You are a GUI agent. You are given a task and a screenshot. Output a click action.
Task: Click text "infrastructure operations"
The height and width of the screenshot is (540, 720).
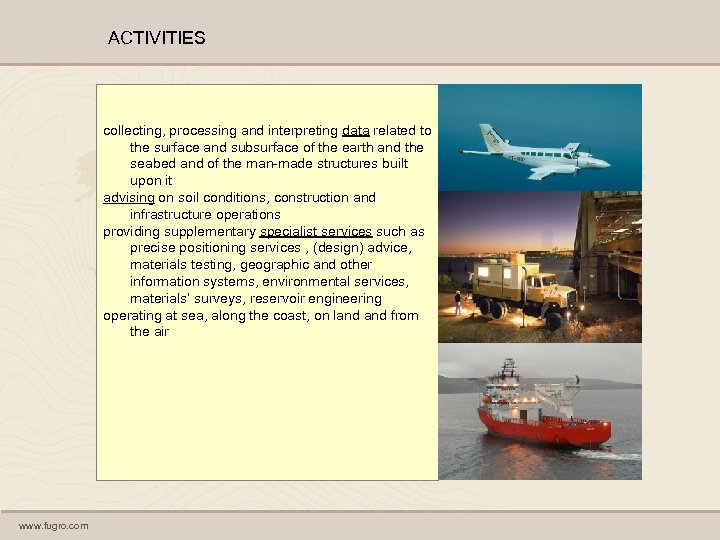click(205, 214)
